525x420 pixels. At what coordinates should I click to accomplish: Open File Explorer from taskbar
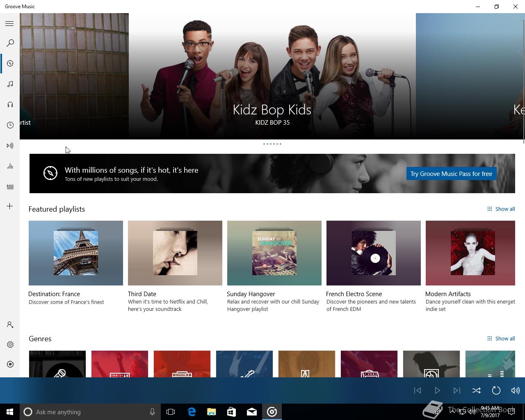211,412
